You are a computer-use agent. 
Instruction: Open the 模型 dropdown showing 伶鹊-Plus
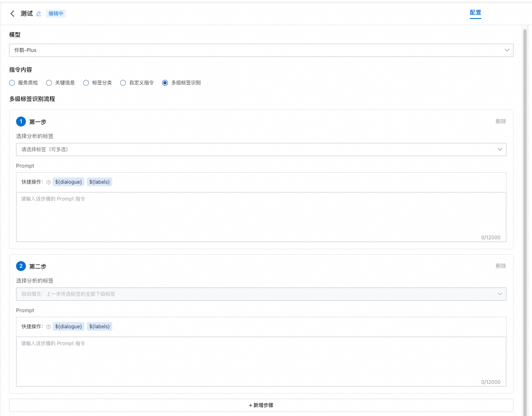click(x=261, y=50)
